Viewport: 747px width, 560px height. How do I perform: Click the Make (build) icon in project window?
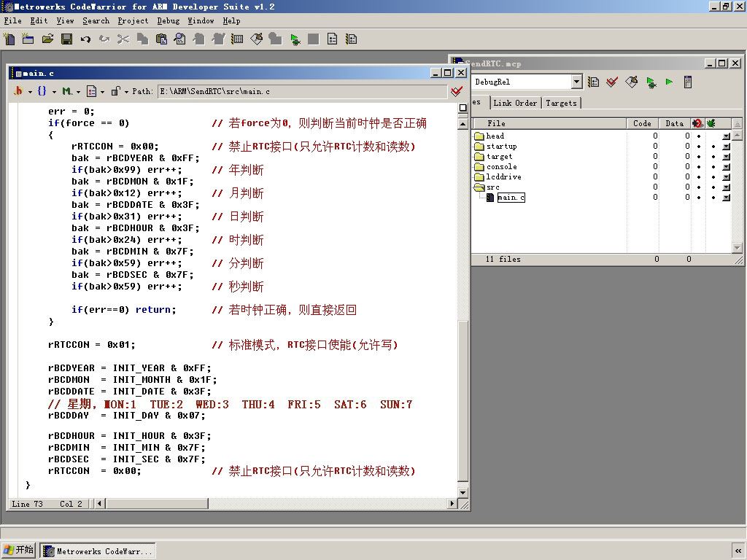point(632,82)
